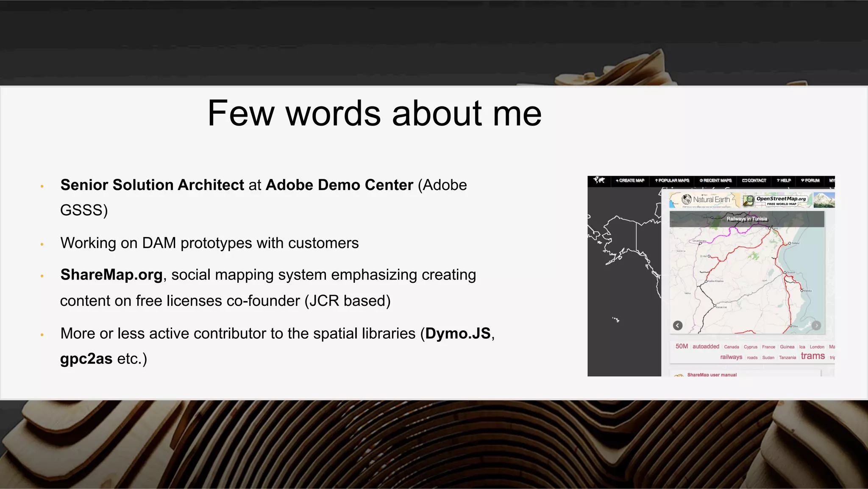Select the Sudan tag
This screenshot has width=868, height=489.
[768, 358]
